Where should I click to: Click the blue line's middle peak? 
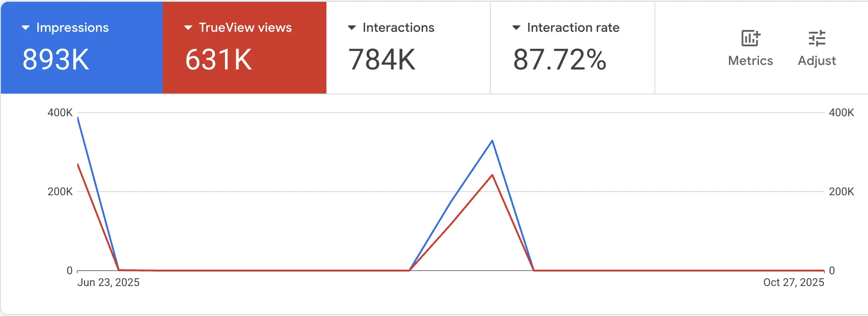[x=492, y=141]
